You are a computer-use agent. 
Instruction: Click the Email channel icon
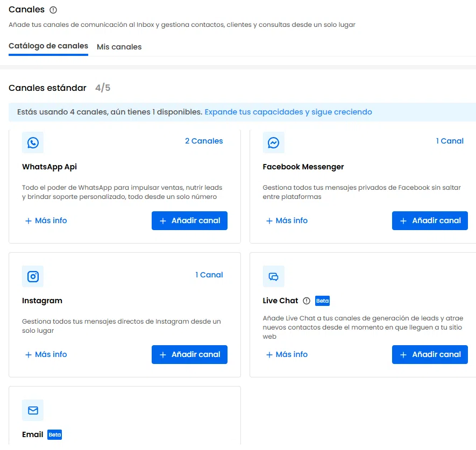33,410
